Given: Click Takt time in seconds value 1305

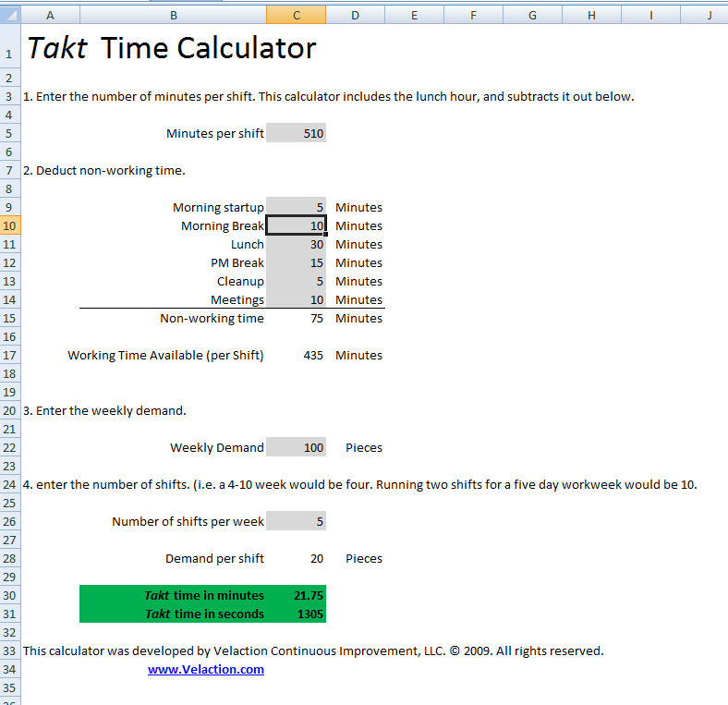Looking at the screenshot, I should click(x=297, y=614).
